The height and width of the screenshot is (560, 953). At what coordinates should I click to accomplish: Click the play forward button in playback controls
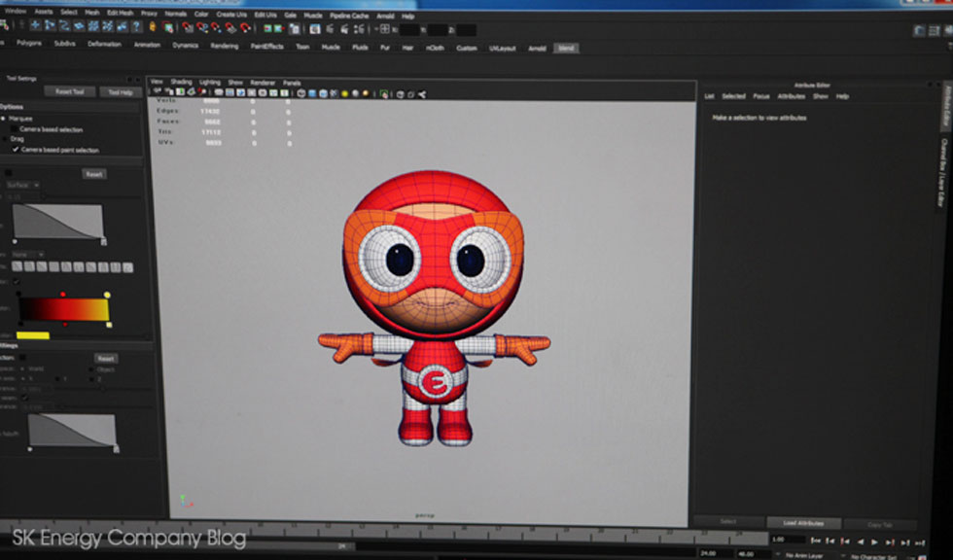pyautogui.click(x=874, y=542)
